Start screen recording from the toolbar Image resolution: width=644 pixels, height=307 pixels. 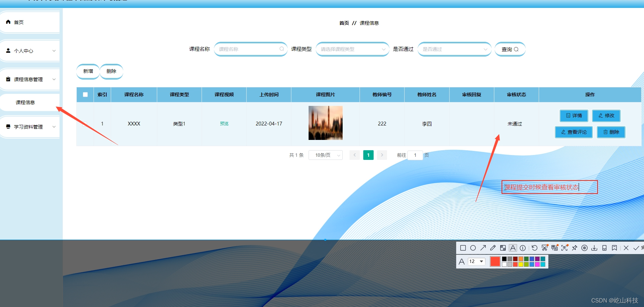tap(584, 248)
